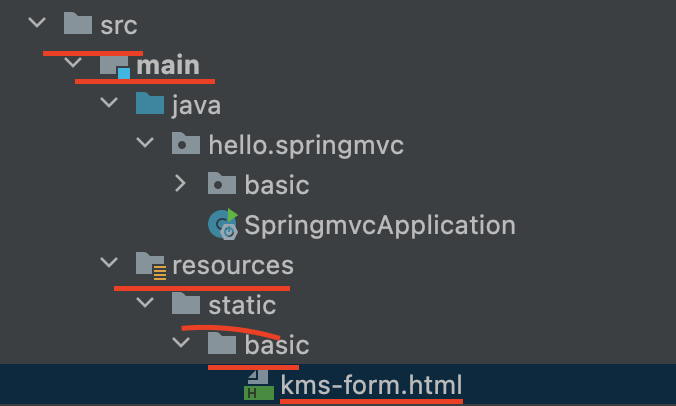Collapse the resources folder chevron
676x406 pixels.
[x=109, y=262]
